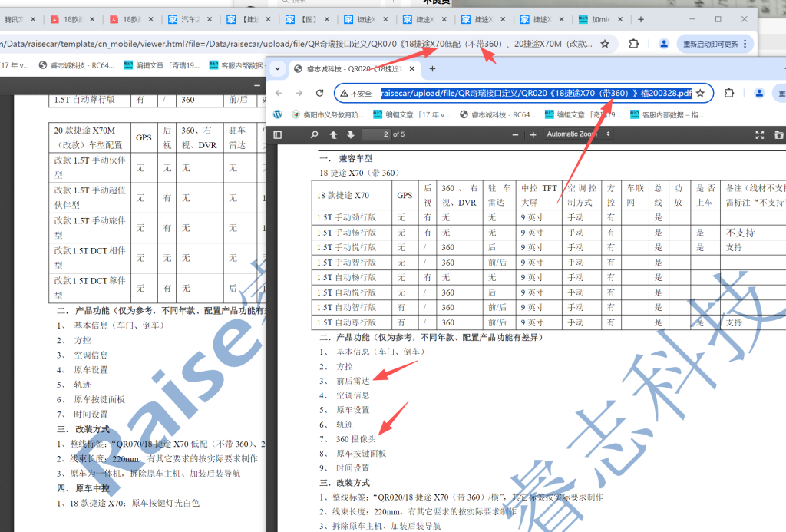Click the 1.5T 手动畅行版 row label
This screenshot has width=786, height=532.
pos(346,233)
